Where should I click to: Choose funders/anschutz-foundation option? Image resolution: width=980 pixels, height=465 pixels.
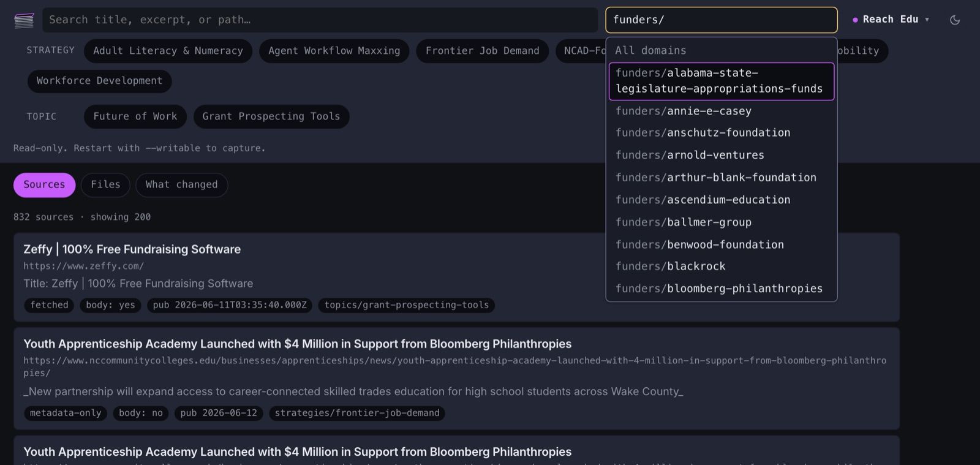721,133
